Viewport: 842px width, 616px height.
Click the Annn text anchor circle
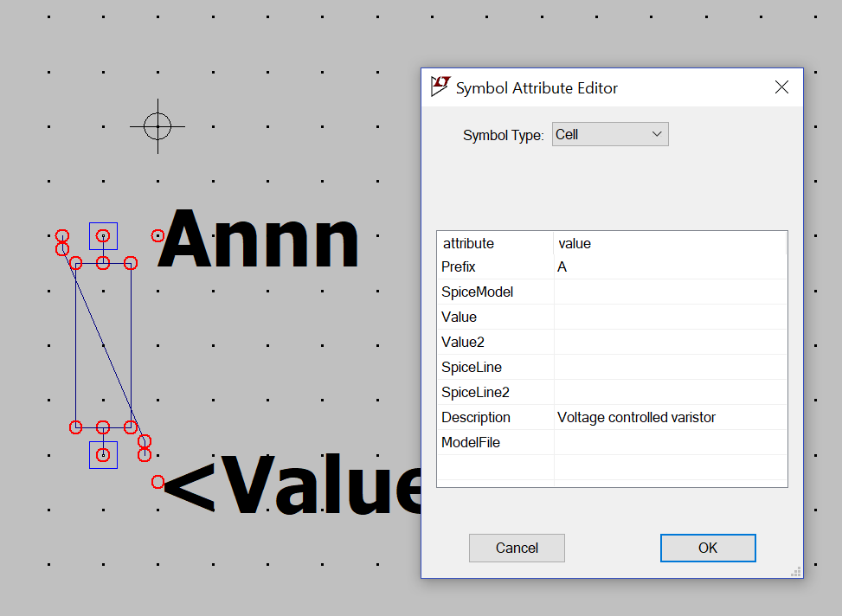[x=157, y=236]
